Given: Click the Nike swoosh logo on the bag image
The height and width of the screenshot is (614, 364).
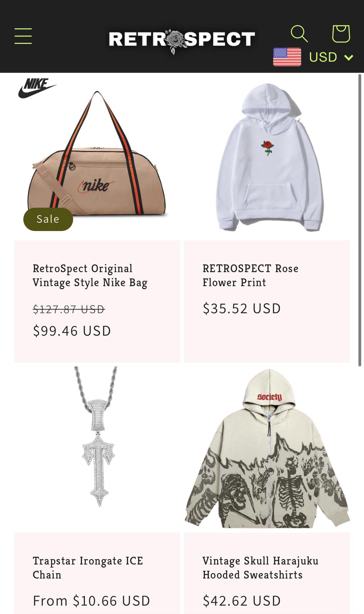Looking at the screenshot, I should (37, 88).
